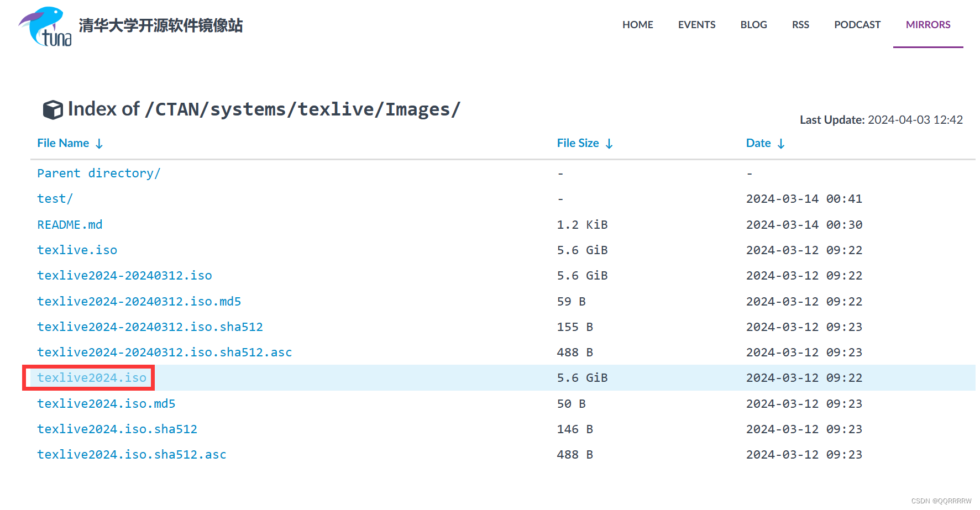Open texlive2024-20240312.iso.sha512.asc signature file
The height and width of the screenshot is (510, 980).
point(164,353)
